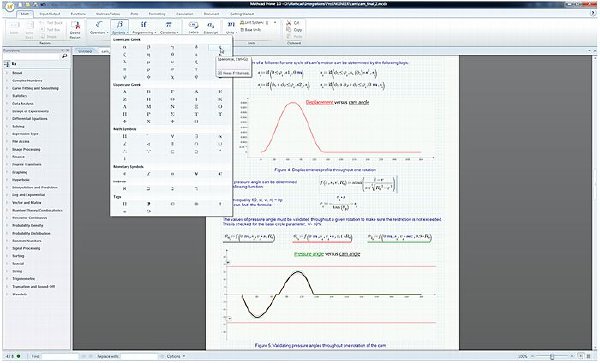600x363 pixels.
Task: Insert lowercase chi symbol
Action: coord(172,77)
